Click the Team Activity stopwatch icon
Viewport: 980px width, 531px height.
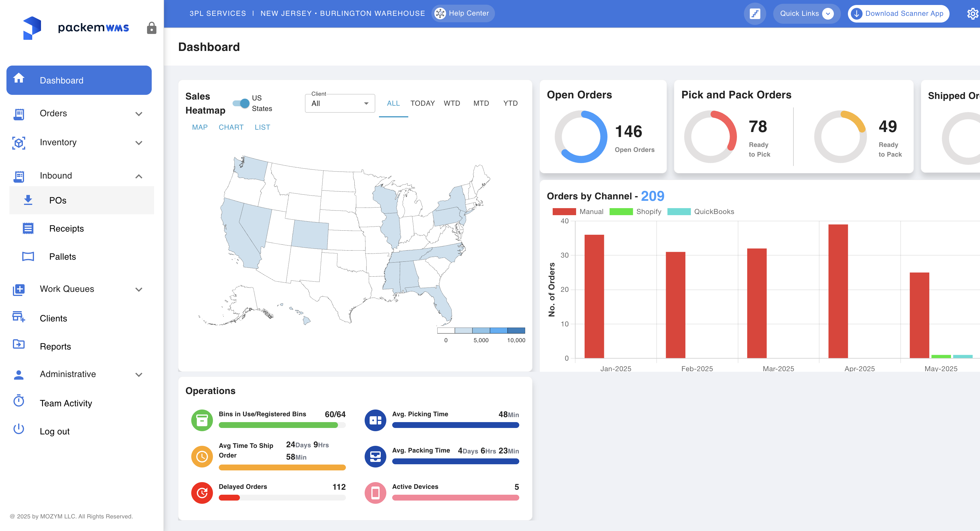tap(19, 401)
